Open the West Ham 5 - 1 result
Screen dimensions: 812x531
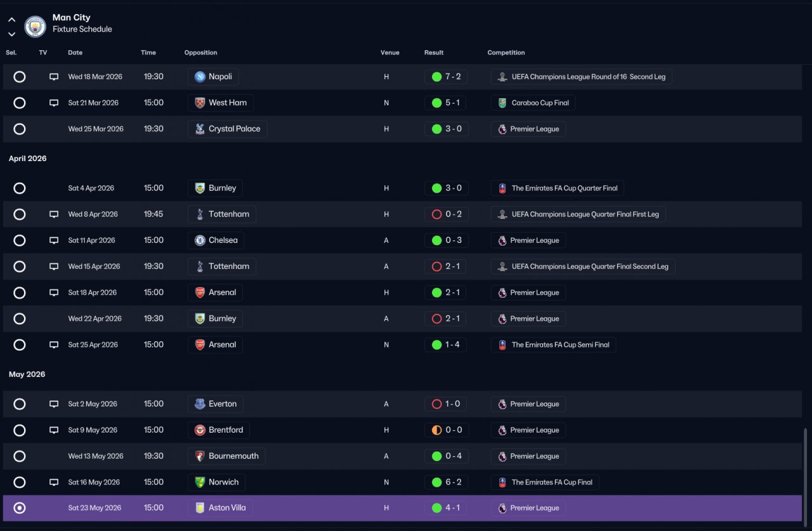[x=446, y=103]
